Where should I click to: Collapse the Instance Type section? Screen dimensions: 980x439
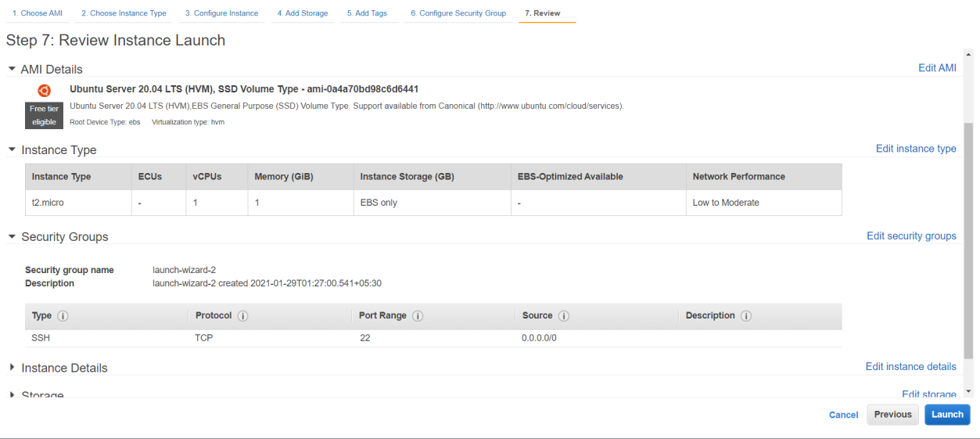[x=12, y=149]
